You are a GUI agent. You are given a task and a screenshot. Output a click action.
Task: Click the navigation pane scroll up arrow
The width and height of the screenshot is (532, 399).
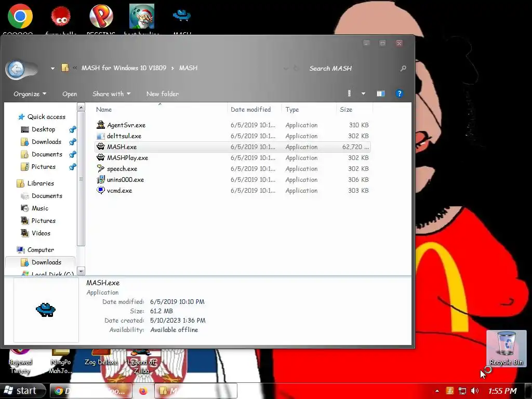[x=81, y=108]
